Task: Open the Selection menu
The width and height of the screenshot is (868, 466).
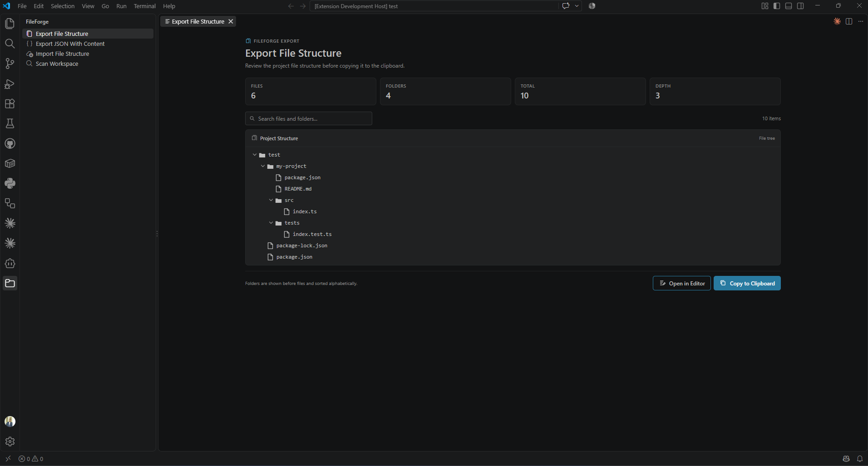Action: [x=63, y=6]
